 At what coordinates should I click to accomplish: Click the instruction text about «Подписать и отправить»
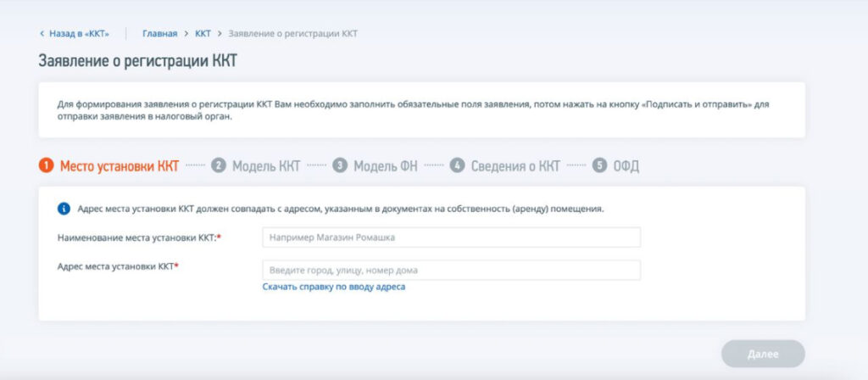pos(414,110)
